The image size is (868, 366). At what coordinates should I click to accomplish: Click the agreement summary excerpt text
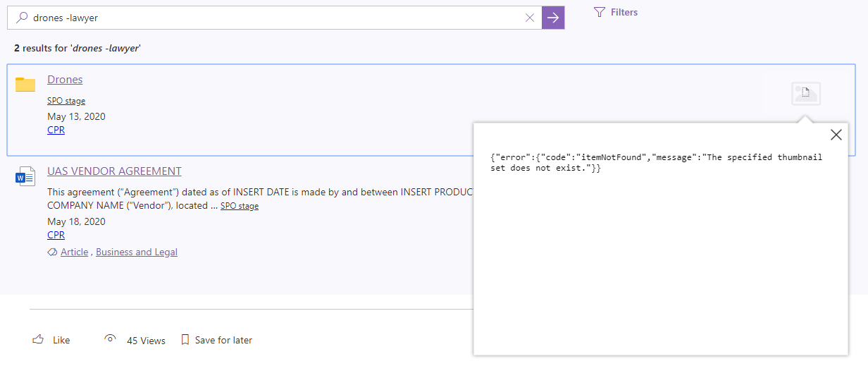(x=261, y=199)
